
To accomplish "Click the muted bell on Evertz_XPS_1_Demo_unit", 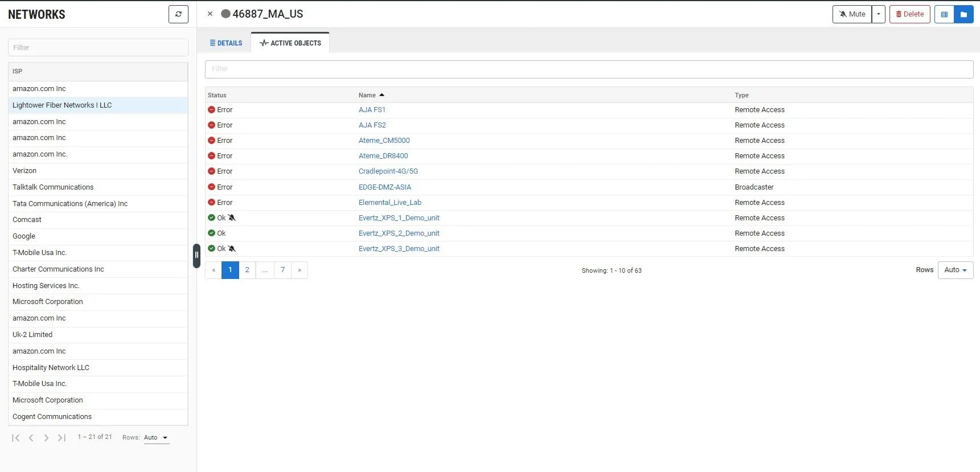I will [232, 217].
